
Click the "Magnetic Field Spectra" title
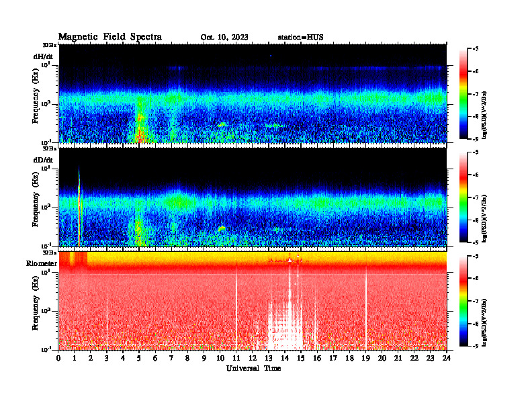coord(110,37)
